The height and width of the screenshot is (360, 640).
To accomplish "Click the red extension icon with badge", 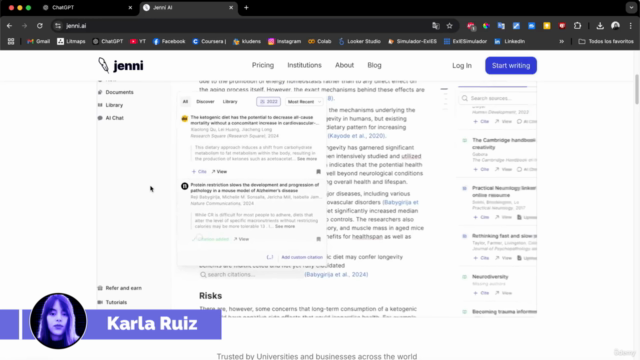I will click(x=471, y=26).
